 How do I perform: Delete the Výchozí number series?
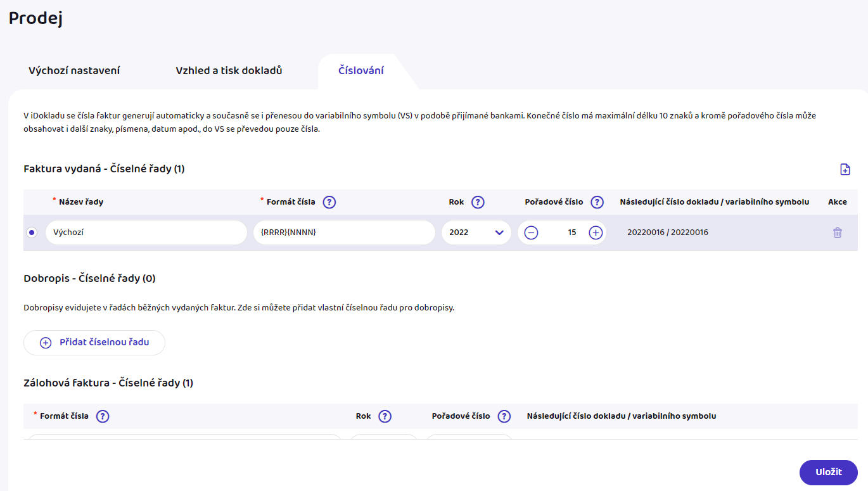coord(838,233)
